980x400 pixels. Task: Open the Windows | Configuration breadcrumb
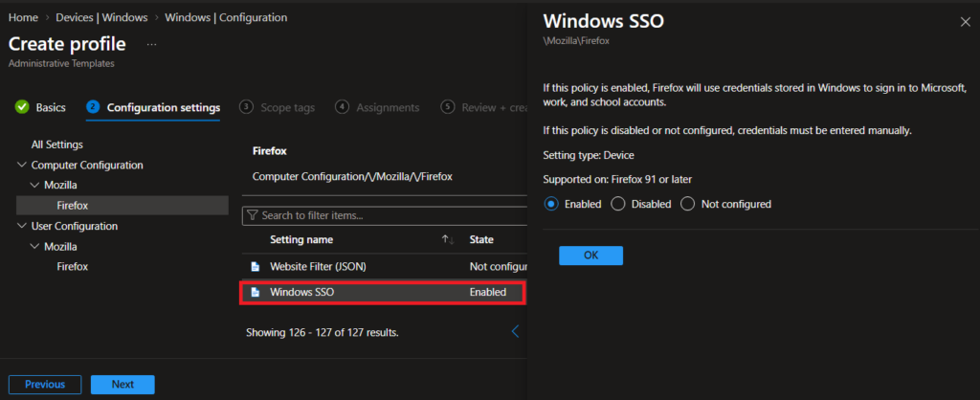click(226, 17)
